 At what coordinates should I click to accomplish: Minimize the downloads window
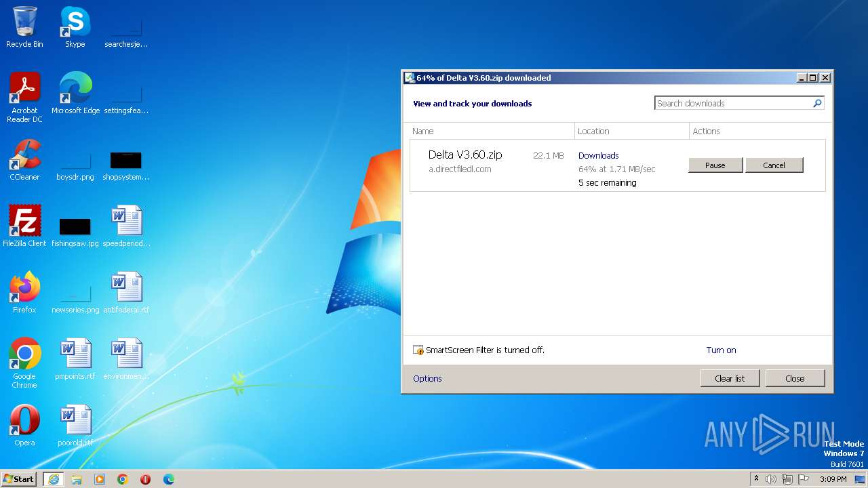802,78
